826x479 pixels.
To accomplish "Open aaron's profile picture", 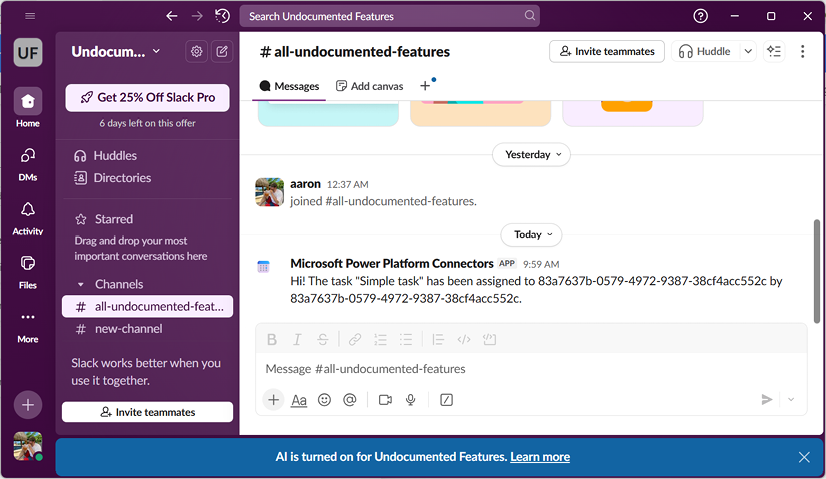I will pos(270,192).
